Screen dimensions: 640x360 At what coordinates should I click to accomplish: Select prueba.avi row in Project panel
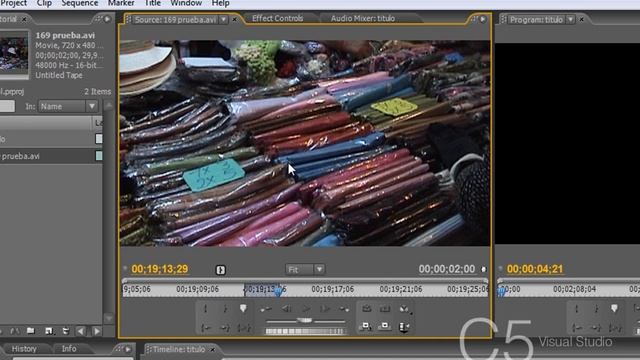[51, 156]
